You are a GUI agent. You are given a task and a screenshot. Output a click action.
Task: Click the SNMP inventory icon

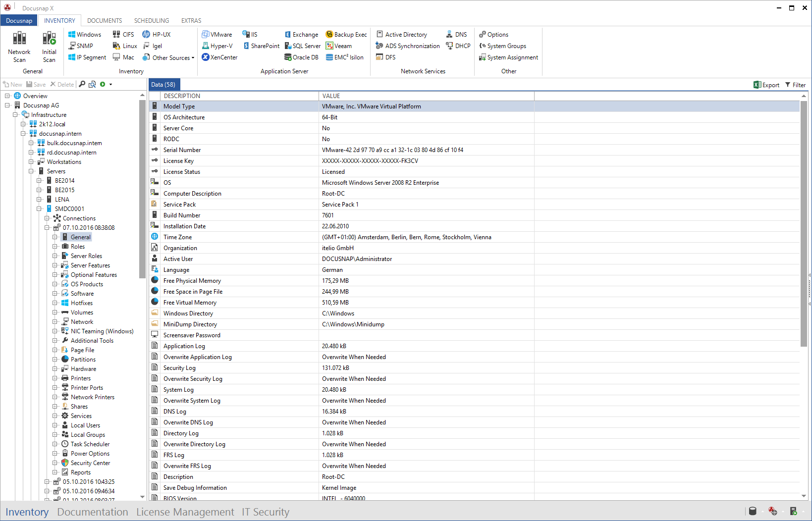[82, 46]
